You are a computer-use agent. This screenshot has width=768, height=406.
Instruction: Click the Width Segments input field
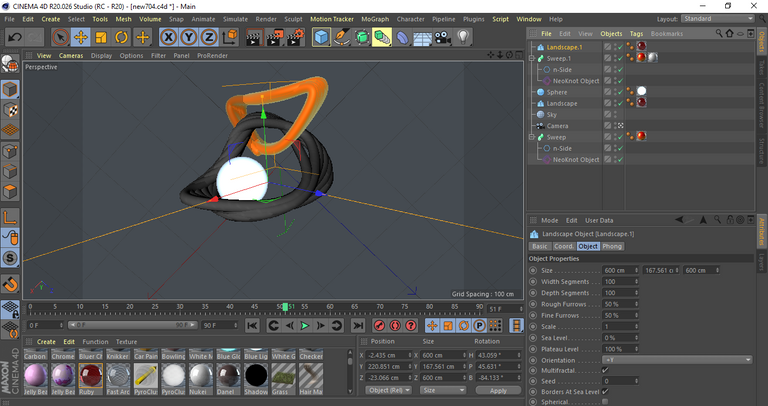coord(620,282)
